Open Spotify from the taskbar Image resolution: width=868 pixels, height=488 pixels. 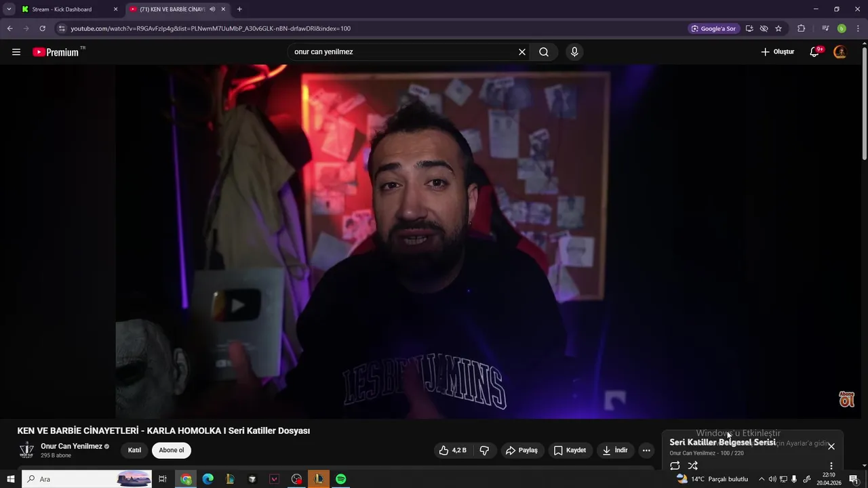(x=341, y=479)
